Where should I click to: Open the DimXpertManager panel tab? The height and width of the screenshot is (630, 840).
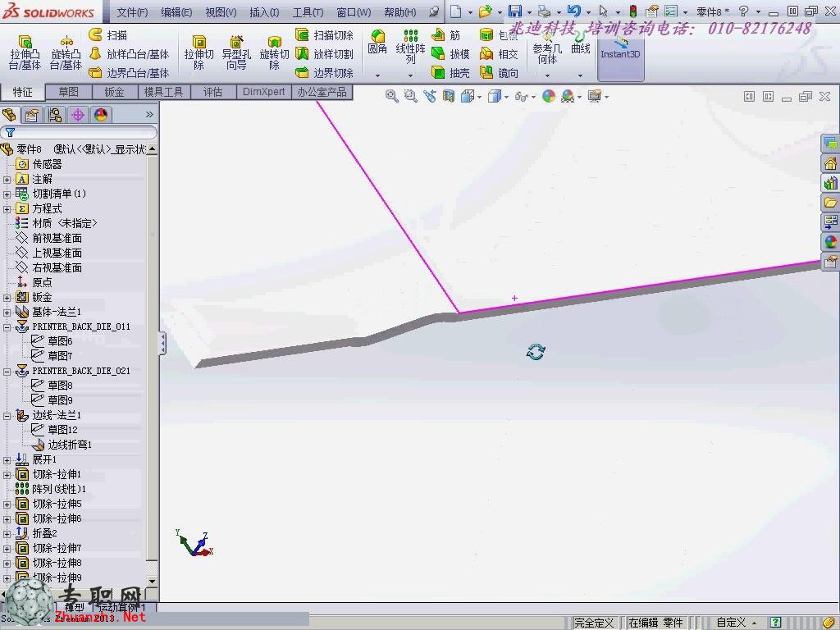(x=78, y=115)
